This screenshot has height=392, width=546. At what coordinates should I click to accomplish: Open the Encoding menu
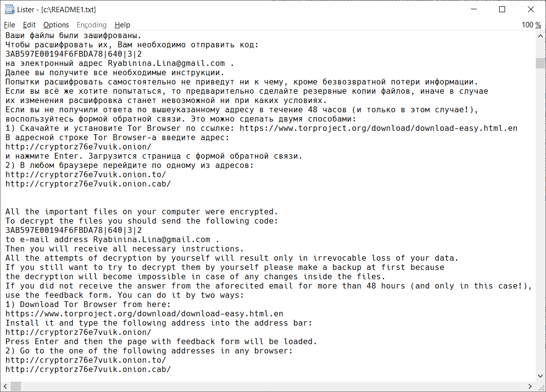[91, 25]
